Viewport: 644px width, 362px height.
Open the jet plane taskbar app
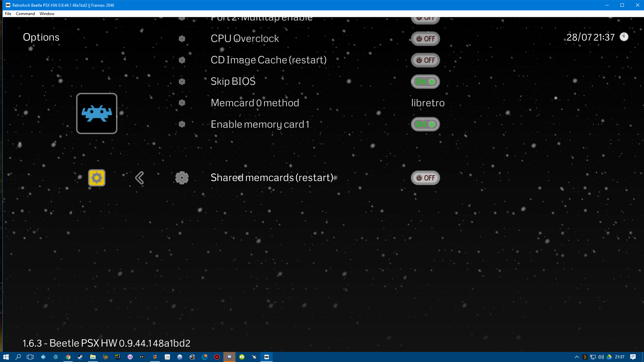[254, 357]
